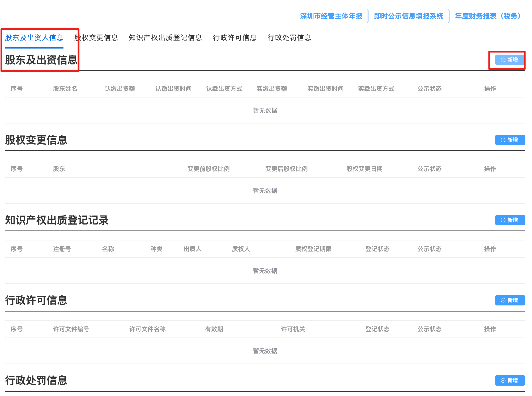
Task: Click 认缴出资时间 column header
Action: [x=173, y=89]
